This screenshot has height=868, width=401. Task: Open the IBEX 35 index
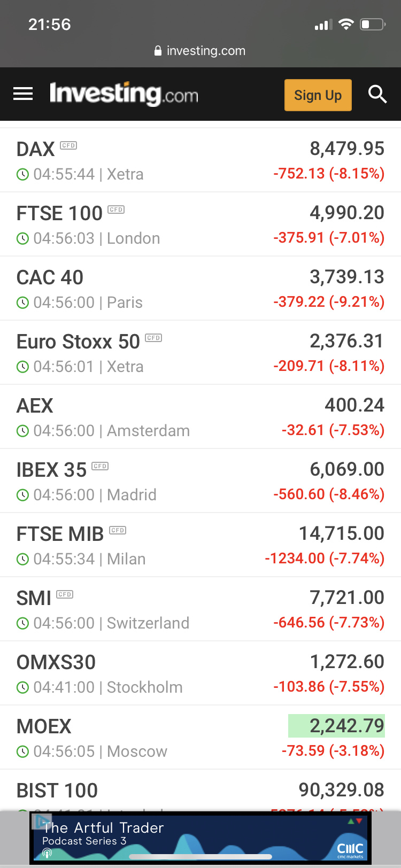pos(200,481)
